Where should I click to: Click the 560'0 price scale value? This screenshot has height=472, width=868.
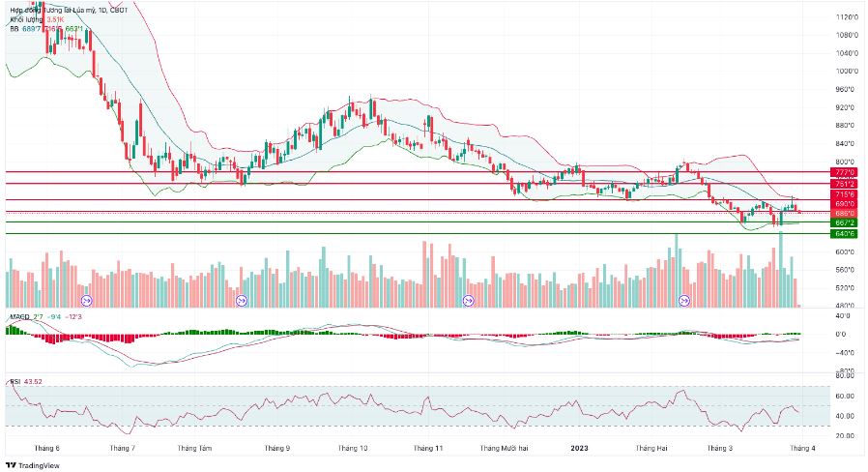tap(847, 271)
